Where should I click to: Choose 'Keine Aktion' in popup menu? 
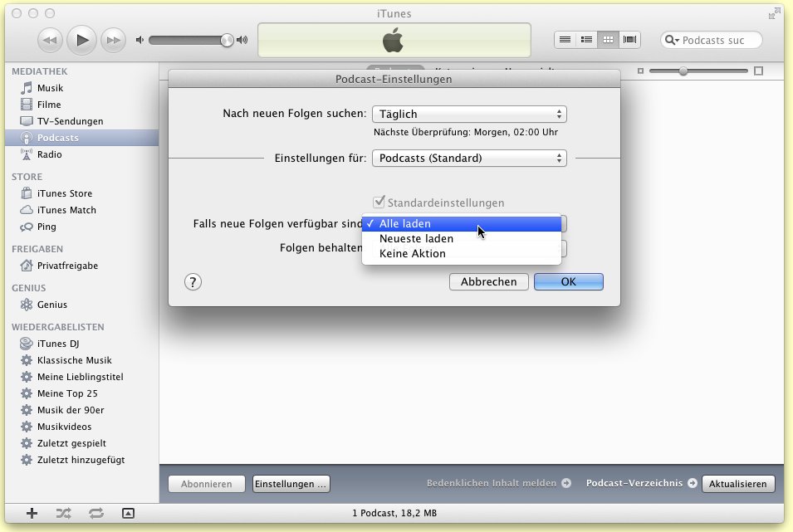pyautogui.click(x=462, y=253)
